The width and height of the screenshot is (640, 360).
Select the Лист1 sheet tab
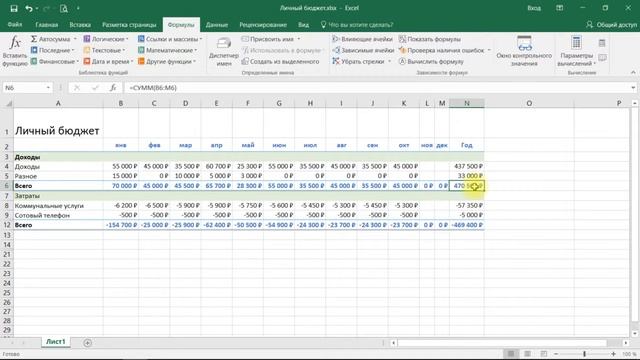(x=56, y=342)
